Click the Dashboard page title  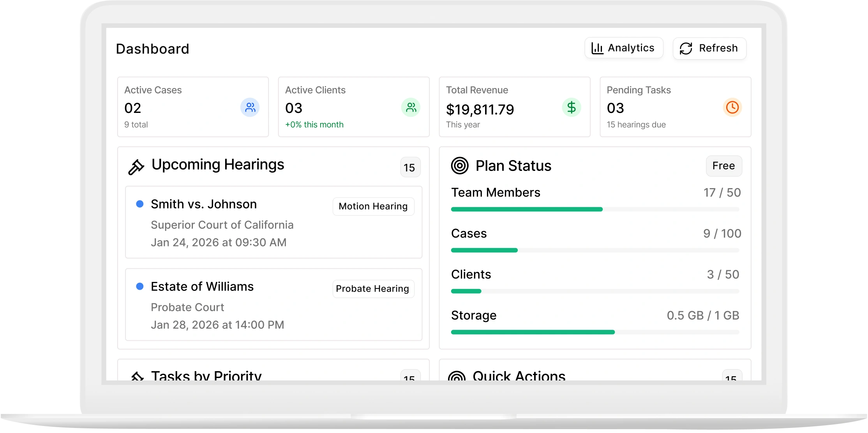153,49
